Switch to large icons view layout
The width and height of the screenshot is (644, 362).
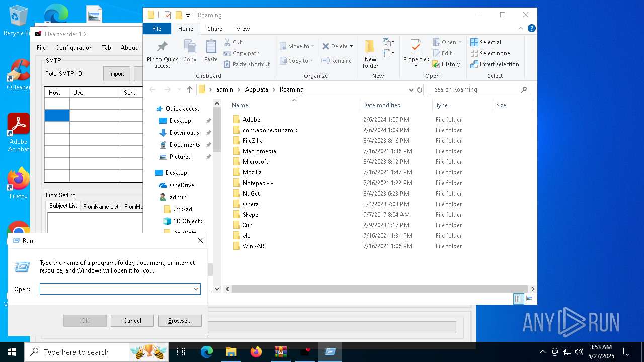click(530, 299)
